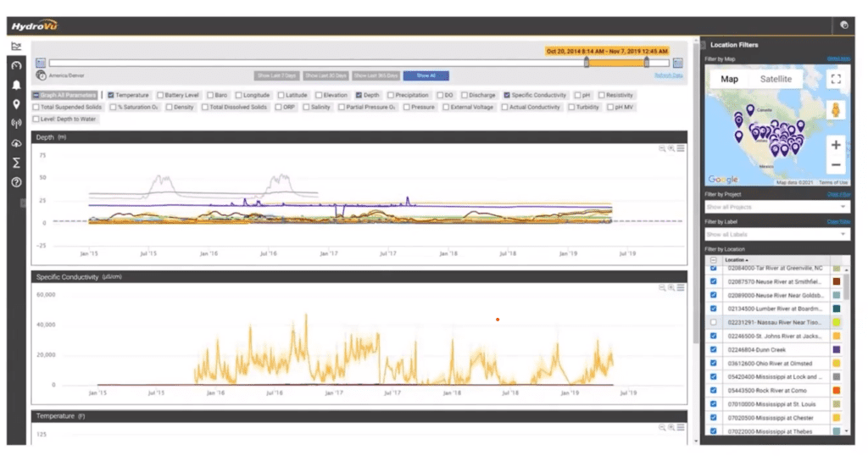Open the dashboard gauge sidebar icon

pyautogui.click(x=16, y=65)
